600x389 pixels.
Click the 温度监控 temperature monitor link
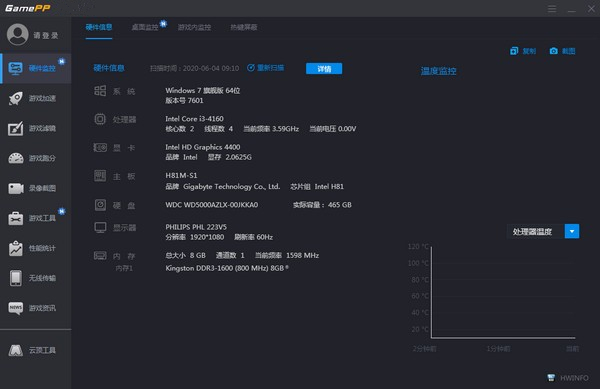[x=439, y=71]
